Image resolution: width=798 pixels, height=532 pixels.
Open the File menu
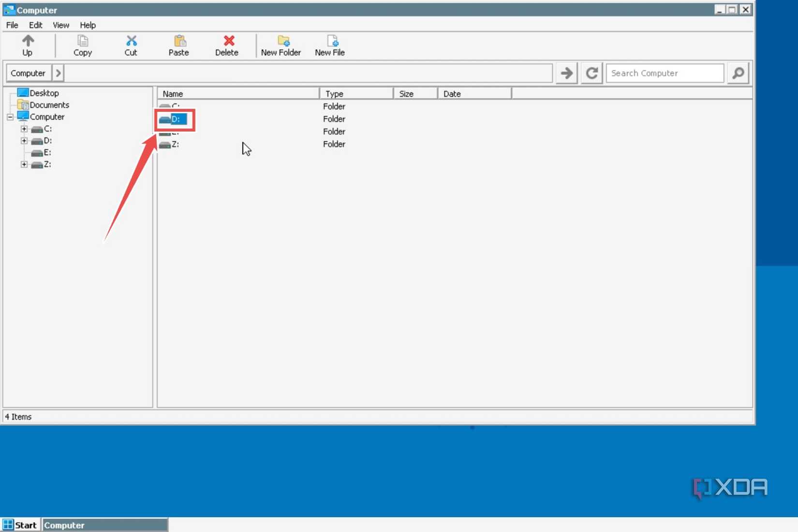click(12, 25)
